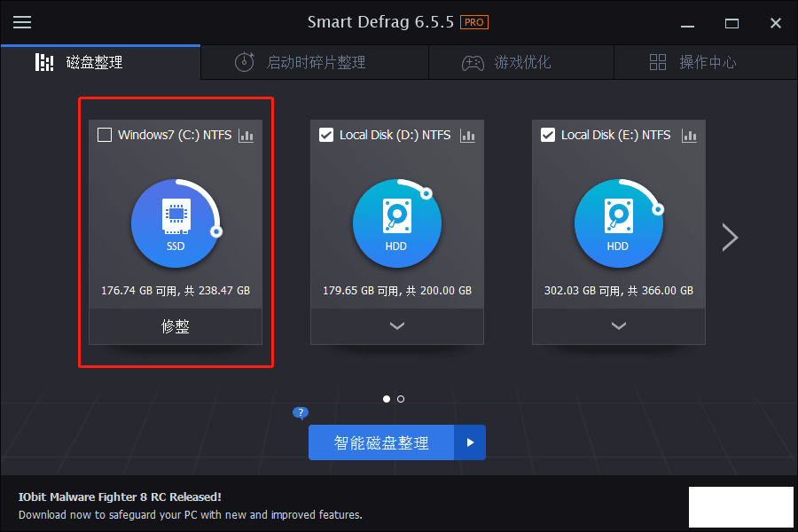Click the SSD drive circle icon
The image size is (798, 532).
click(x=176, y=223)
